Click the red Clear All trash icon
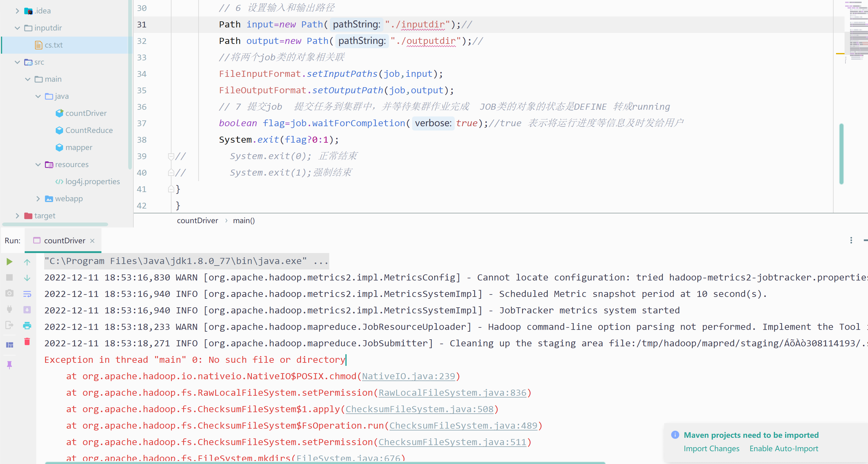 (x=27, y=342)
